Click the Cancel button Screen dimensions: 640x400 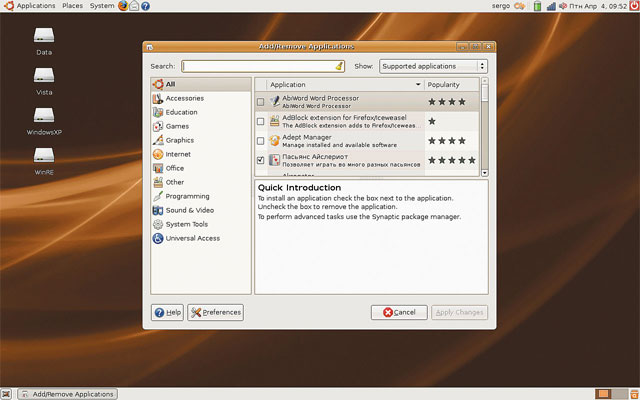coord(399,313)
